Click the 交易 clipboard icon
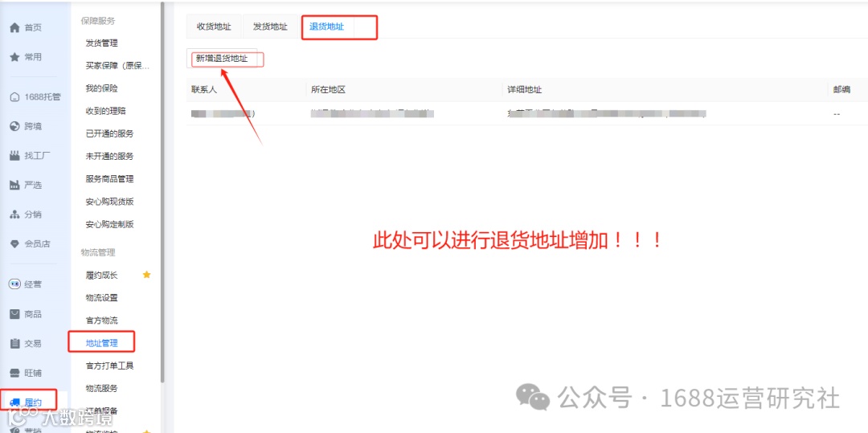868x433 pixels. (15, 343)
